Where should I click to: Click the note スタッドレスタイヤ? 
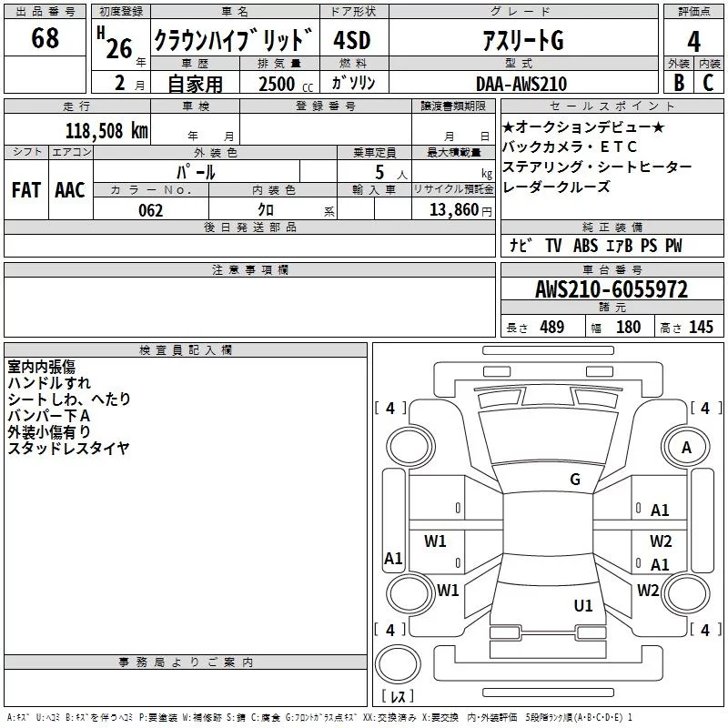point(69,448)
